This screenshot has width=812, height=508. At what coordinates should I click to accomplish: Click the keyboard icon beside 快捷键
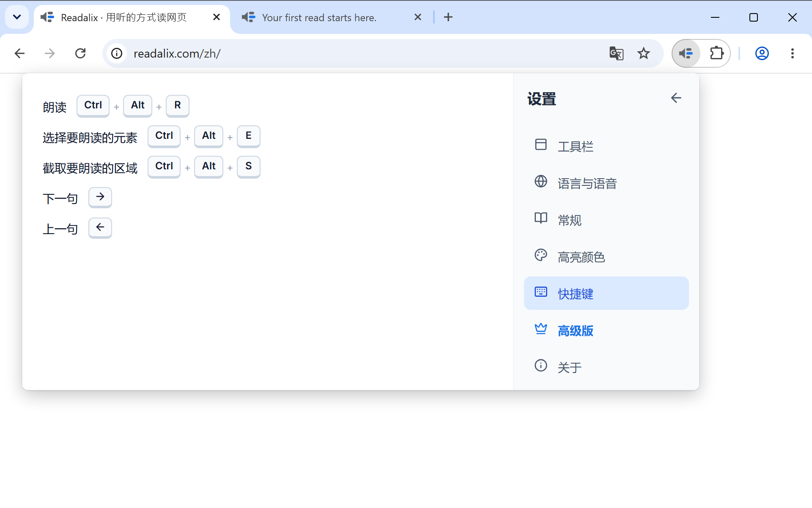[x=541, y=292]
